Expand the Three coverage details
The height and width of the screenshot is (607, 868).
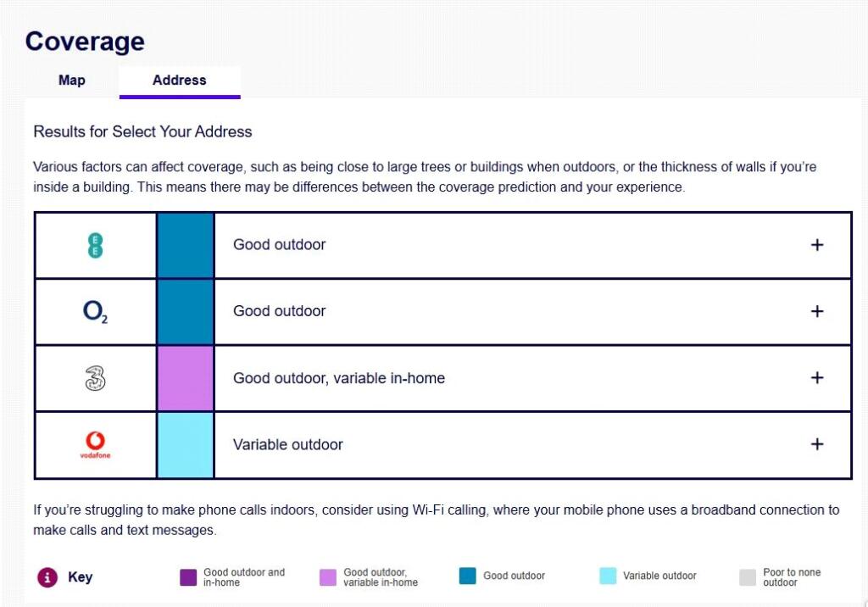pyautogui.click(x=817, y=378)
